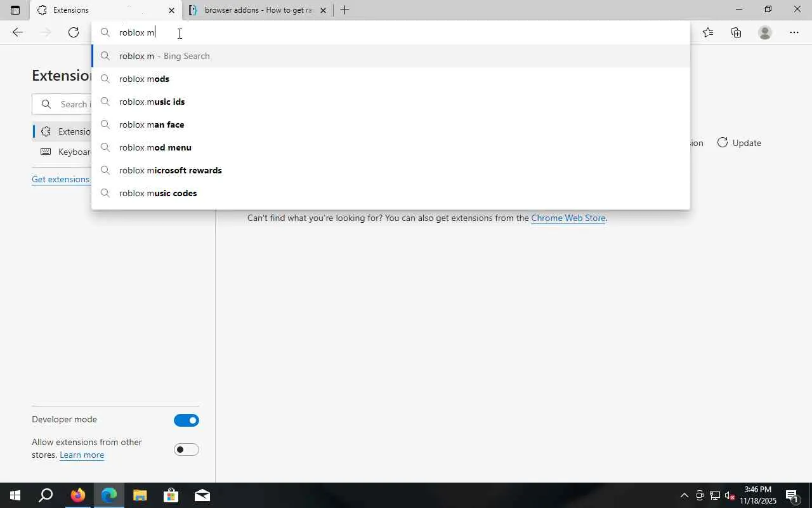812x508 pixels.
Task: Close the browser addons tab
Action: pos(323,10)
